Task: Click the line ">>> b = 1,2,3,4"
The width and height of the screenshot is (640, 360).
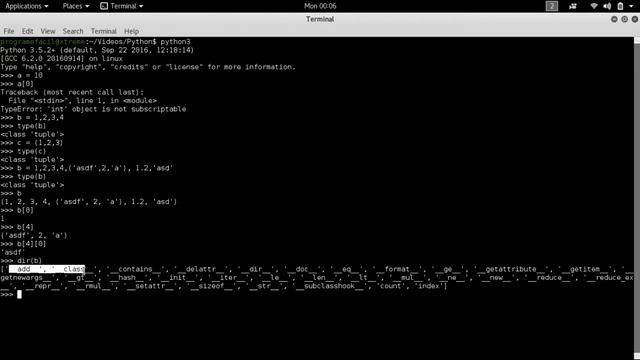Action: pyautogui.click(x=32, y=118)
